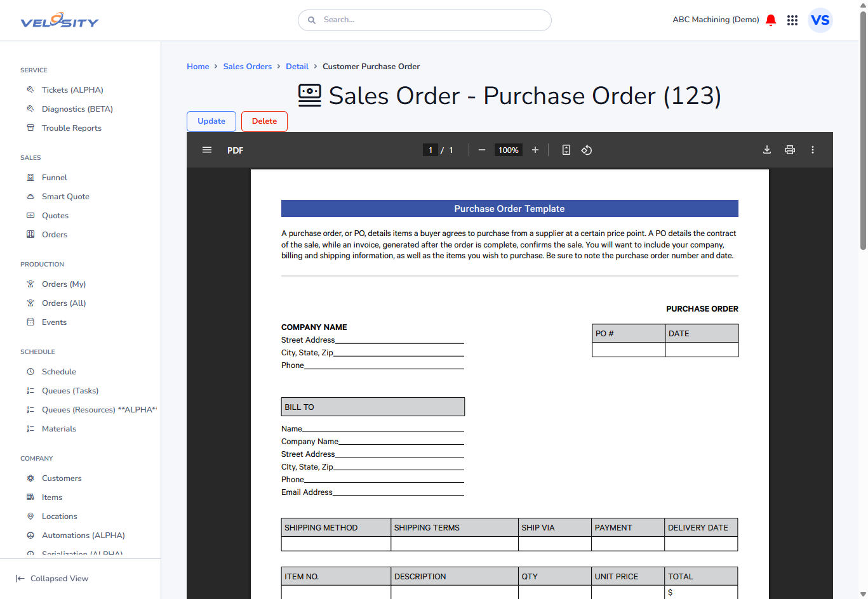Open Orders (All) in Production
The width and height of the screenshot is (868, 599).
pyautogui.click(x=63, y=303)
